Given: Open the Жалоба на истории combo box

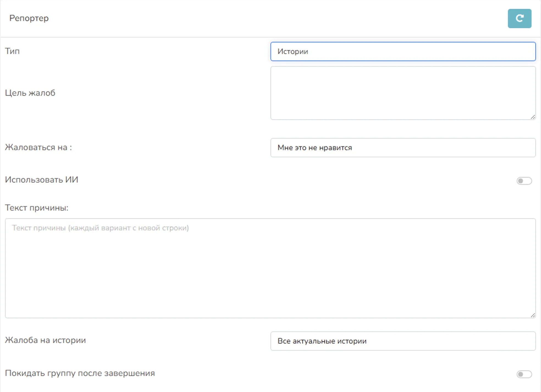Looking at the screenshot, I should click(x=403, y=341).
